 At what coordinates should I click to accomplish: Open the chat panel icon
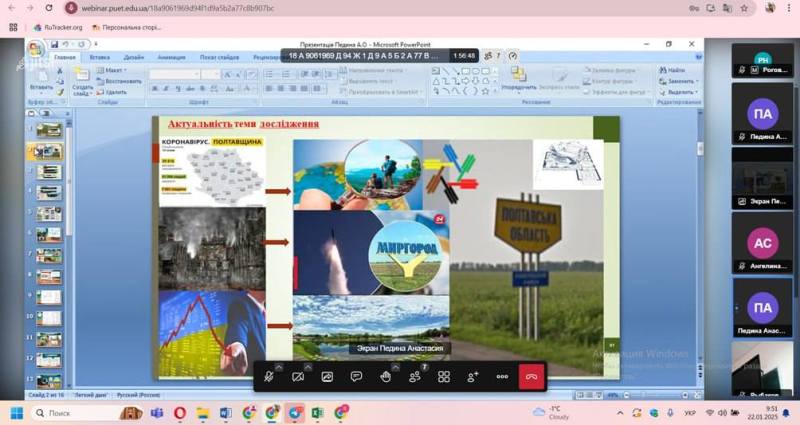[356, 377]
